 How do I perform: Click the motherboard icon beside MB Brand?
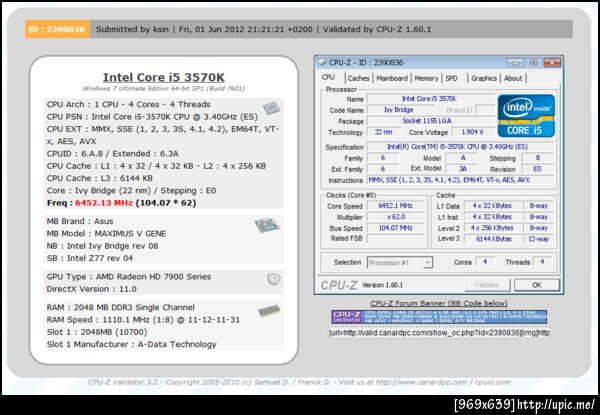click(x=267, y=225)
